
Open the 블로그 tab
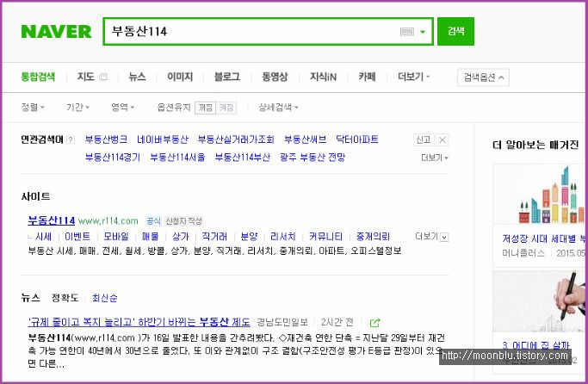pos(227,77)
